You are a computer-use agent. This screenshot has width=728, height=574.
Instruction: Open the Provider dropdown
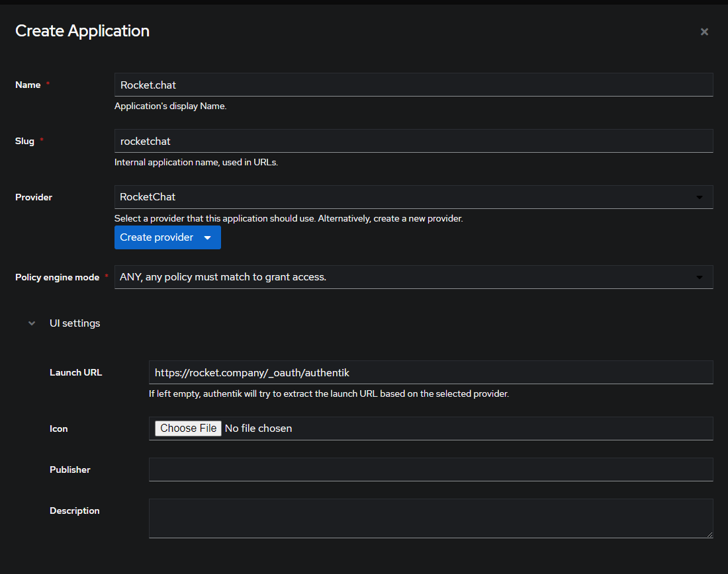point(414,197)
